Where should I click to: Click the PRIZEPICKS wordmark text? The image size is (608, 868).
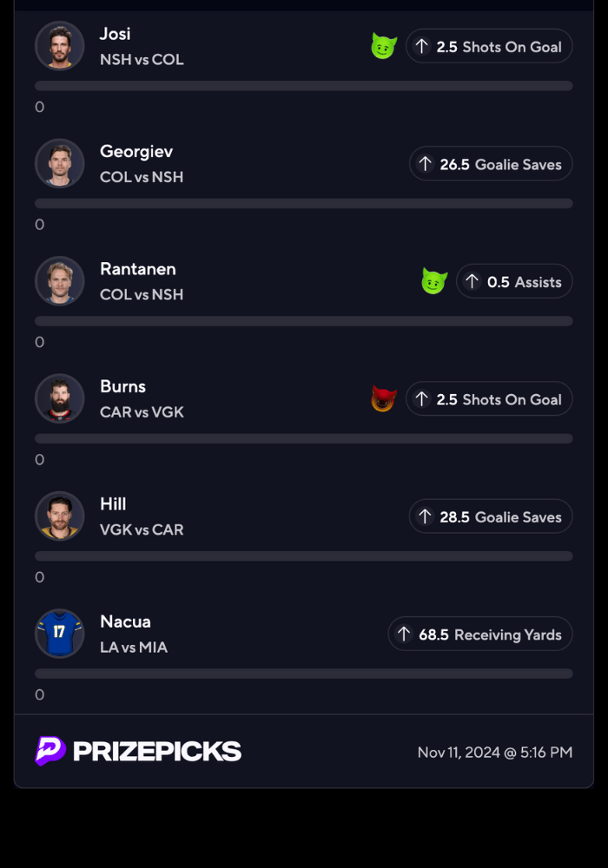tap(157, 752)
